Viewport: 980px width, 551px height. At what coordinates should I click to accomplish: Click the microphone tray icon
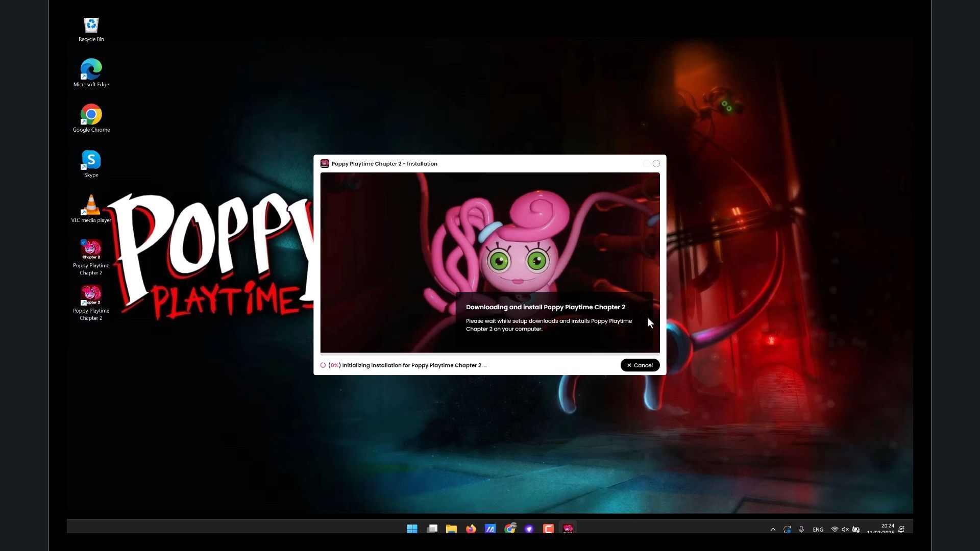[x=801, y=530]
